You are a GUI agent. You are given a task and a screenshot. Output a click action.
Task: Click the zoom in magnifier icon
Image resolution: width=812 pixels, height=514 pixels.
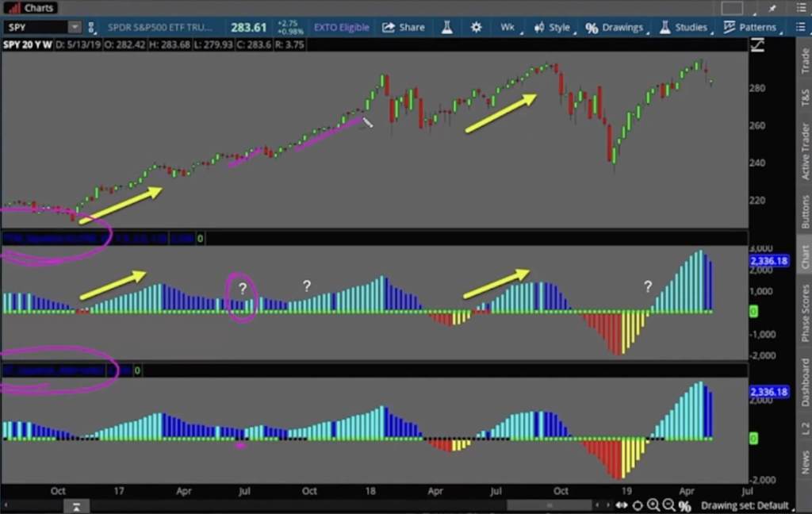(x=653, y=504)
